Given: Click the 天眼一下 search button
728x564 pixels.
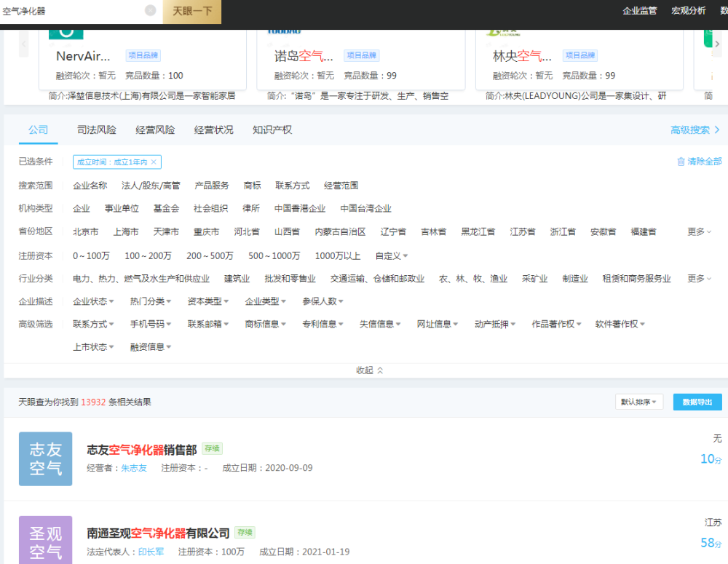Looking at the screenshot, I should (192, 11).
